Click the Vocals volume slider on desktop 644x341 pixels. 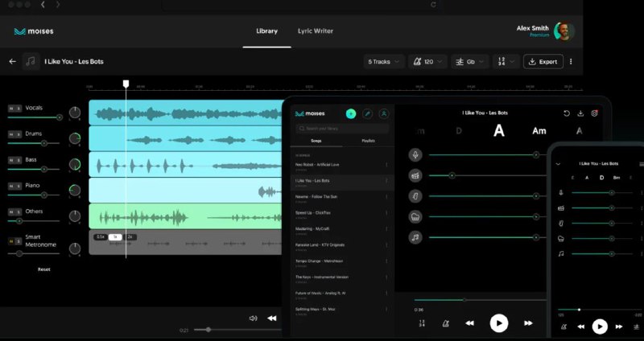(x=35, y=117)
